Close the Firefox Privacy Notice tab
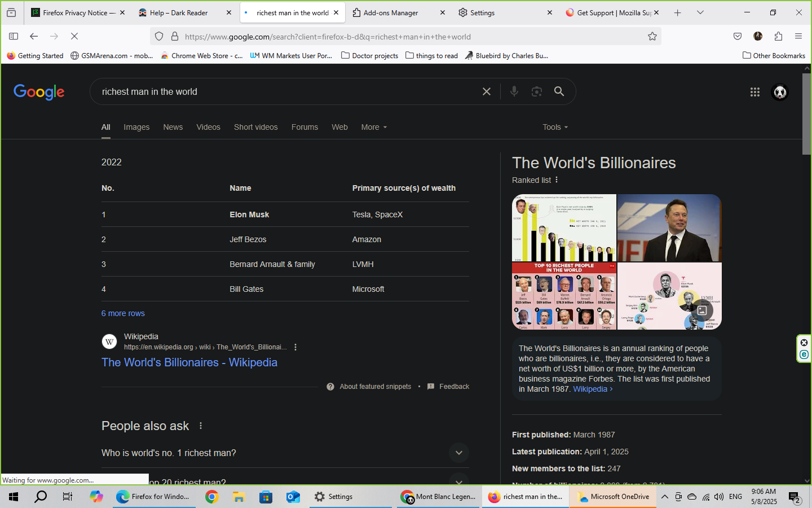The width and height of the screenshot is (812, 508). tap(122, 12)
